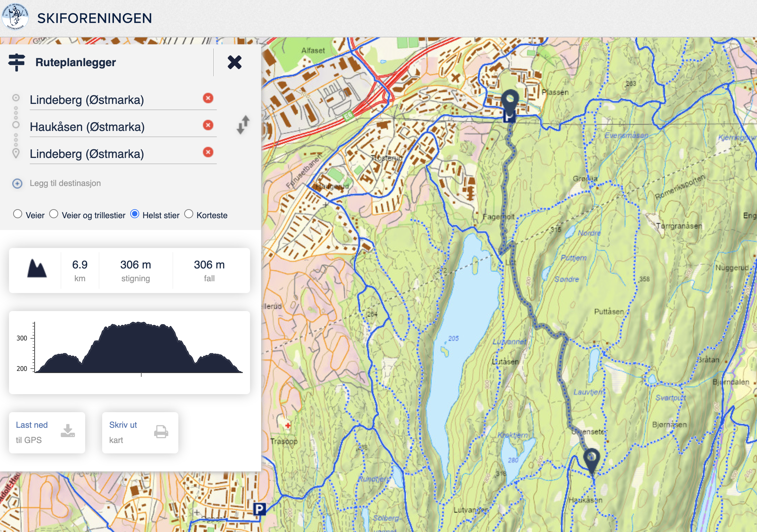Click the Torrgranåsen label on map
The height and width of the screenshot is (532, 757).
[679, 226]
